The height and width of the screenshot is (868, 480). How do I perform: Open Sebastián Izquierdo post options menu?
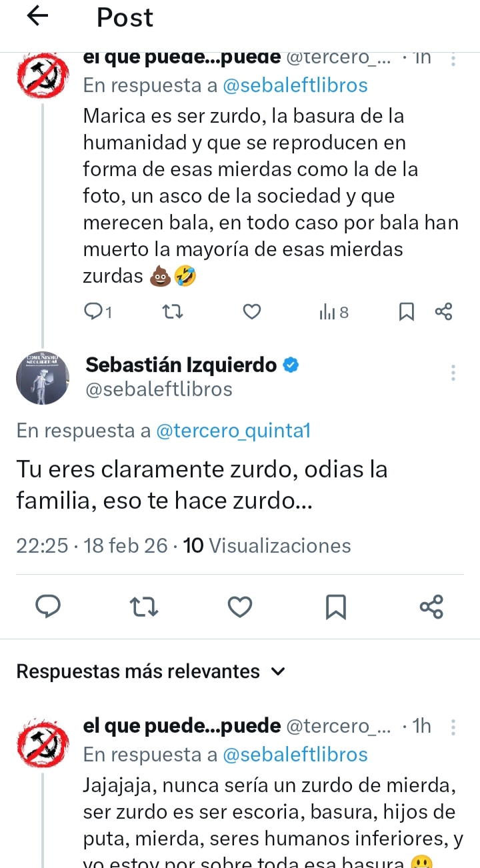point(453,373)
